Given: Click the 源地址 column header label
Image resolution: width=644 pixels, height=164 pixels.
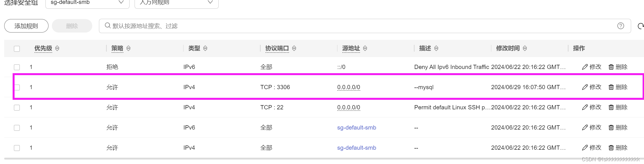Looking at the screenshot, I should pyautogui.click(x=351, y=48).
